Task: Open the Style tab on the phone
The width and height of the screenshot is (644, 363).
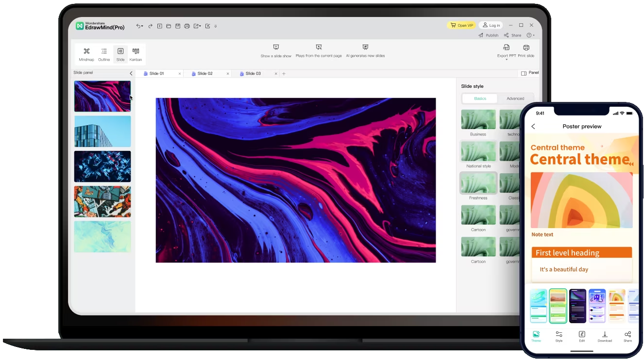Action: coord(559,336)
